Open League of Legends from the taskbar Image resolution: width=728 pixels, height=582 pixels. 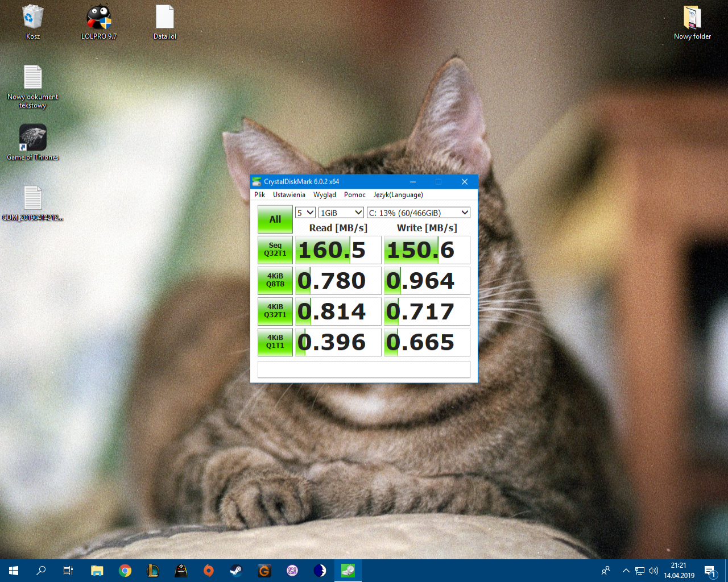[x=153, y=571]
